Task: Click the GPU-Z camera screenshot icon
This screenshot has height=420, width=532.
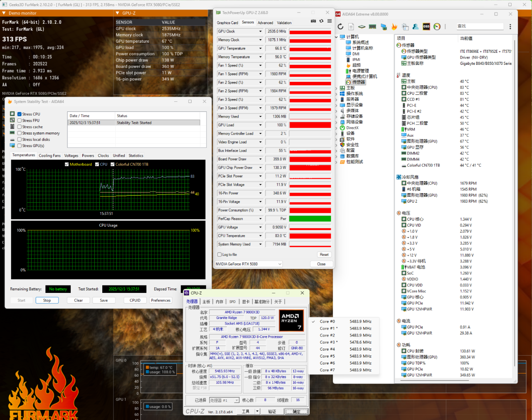Action: [x=313, y=21]
